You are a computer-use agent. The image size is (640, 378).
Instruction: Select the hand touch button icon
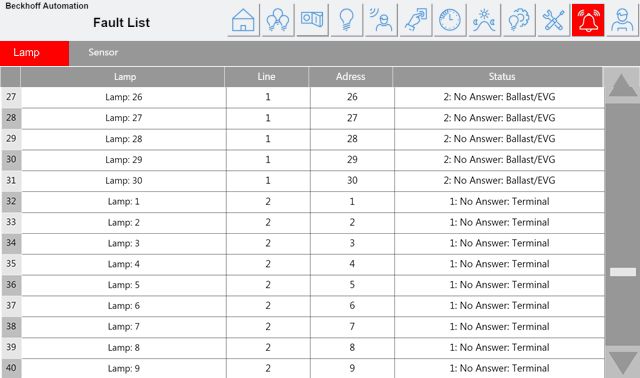point(416,20)
